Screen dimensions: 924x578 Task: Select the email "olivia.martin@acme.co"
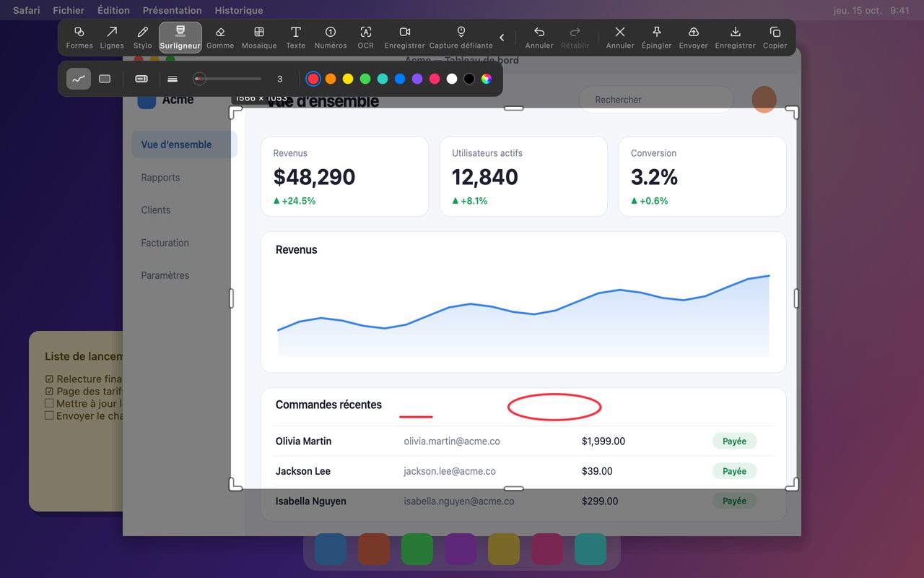click(x=452, y=441)
